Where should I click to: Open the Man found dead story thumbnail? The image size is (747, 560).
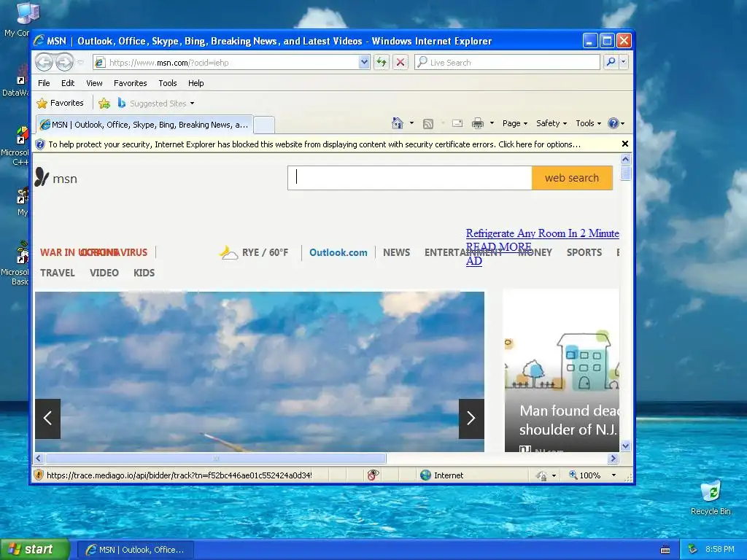point(562,371)
